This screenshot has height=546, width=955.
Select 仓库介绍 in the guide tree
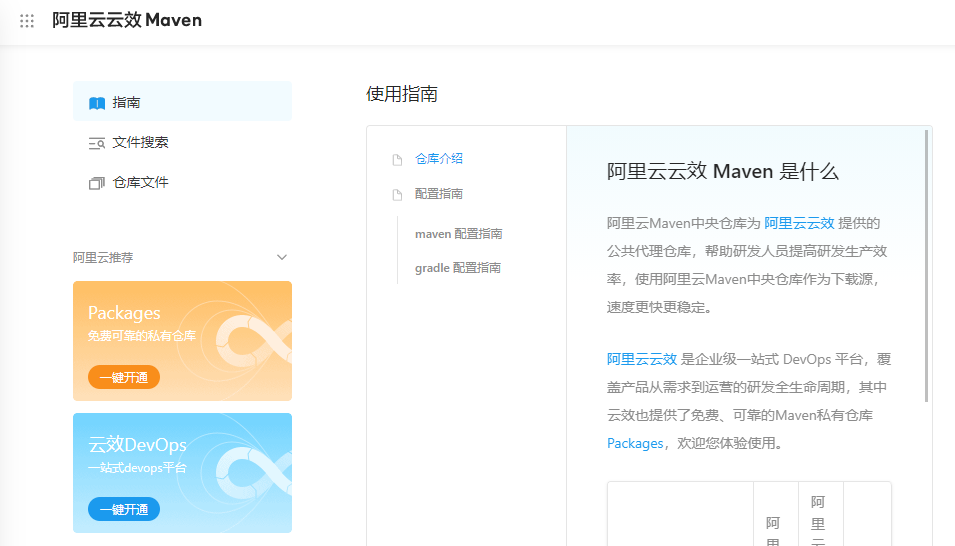439,158
